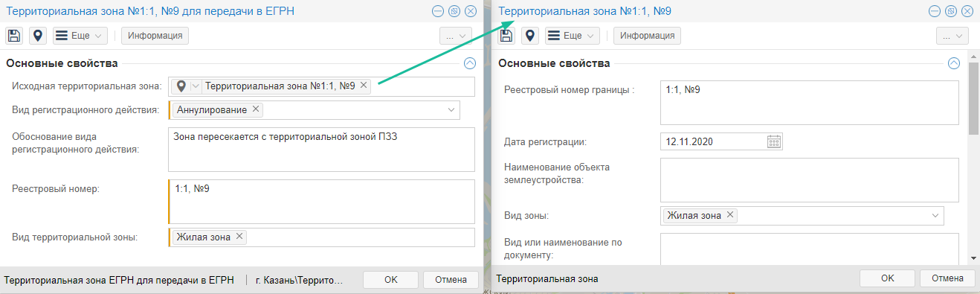Click the right window's scrollbar thumb
This screenshot has height=294, width=980.
click(x=973, y=99)
